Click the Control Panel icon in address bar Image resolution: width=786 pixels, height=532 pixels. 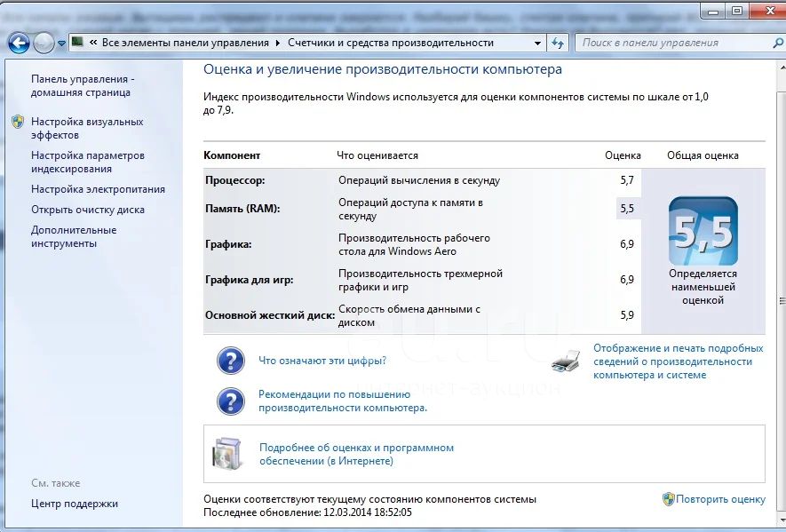tap(77, 42)
